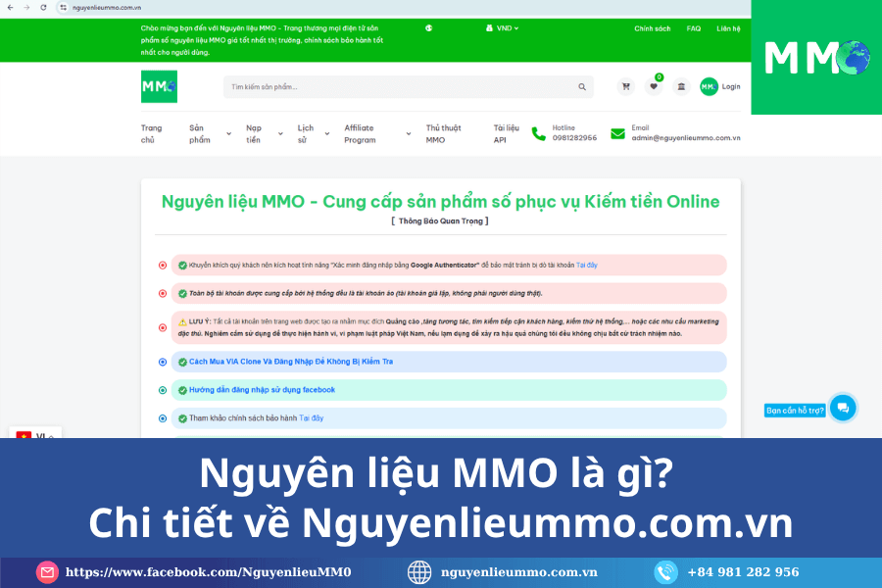Click the MMO logo beside search bar

pos(159,86)
